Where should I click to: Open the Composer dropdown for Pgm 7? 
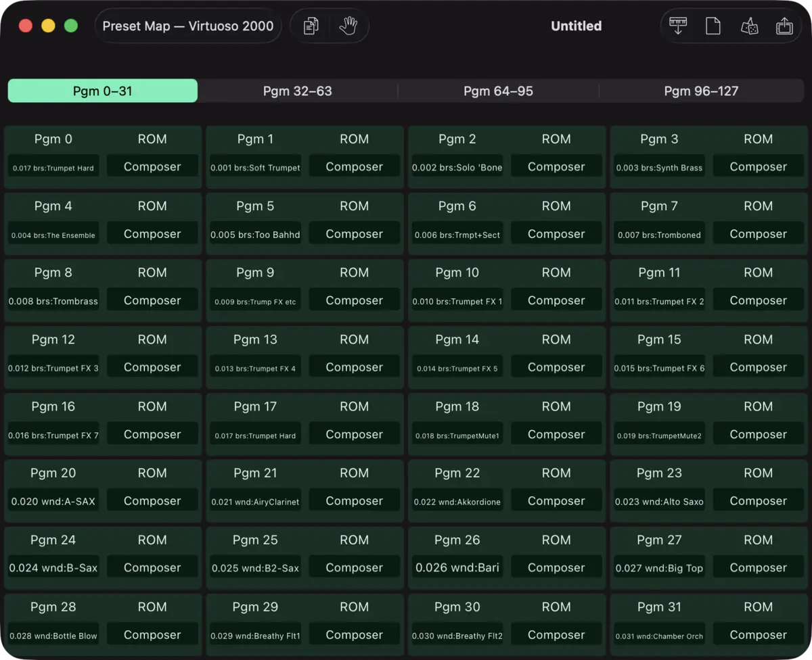758,234
